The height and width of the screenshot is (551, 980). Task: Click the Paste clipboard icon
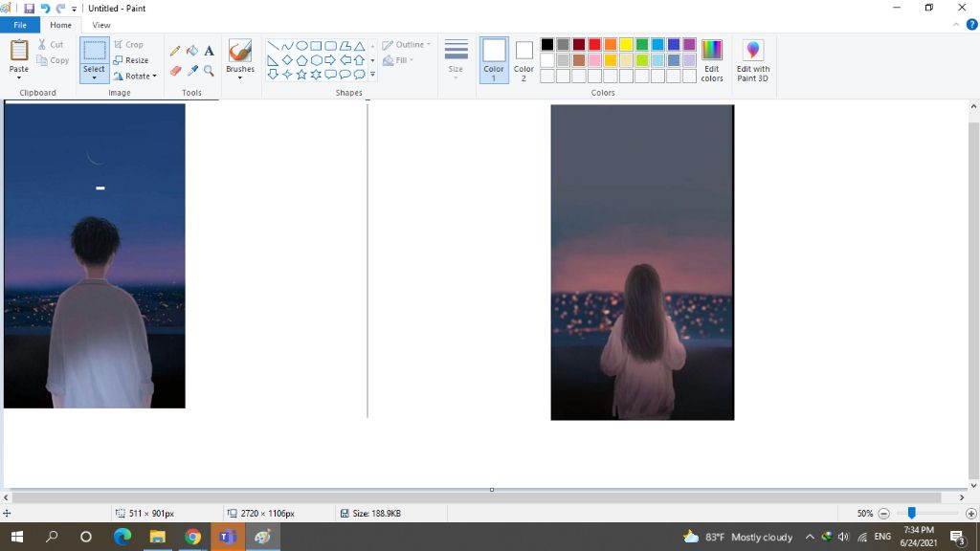pyautogui.click(x=19, y=51)
